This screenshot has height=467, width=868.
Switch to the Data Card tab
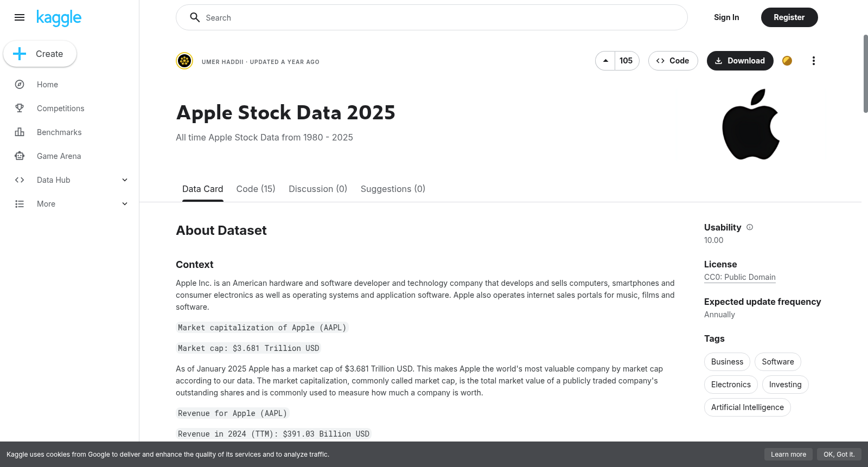[x=203, y=189]
